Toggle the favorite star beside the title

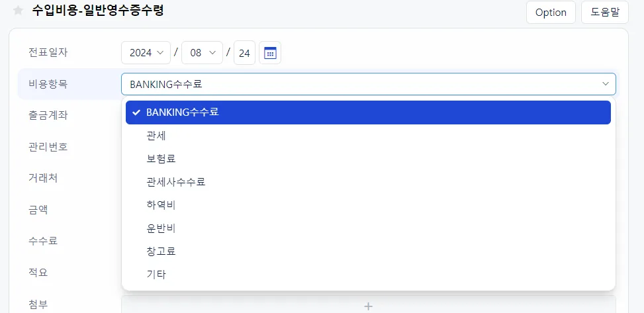18,11
